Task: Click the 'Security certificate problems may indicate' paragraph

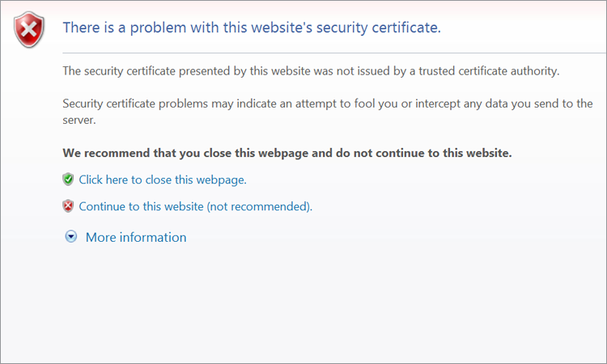Action: pos(328,112)
